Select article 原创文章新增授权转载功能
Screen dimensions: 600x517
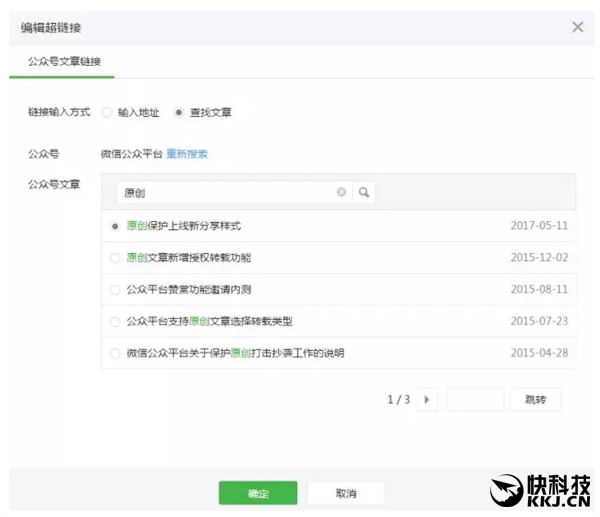pyautogui.click(x=116, y=258)
